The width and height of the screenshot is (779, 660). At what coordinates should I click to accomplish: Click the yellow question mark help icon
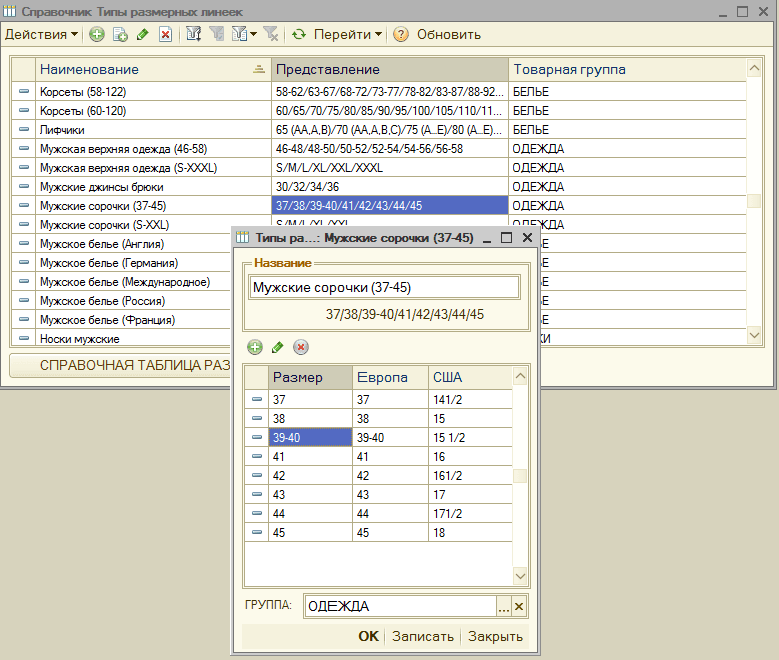pyautogui.click(x=401, y=34)
